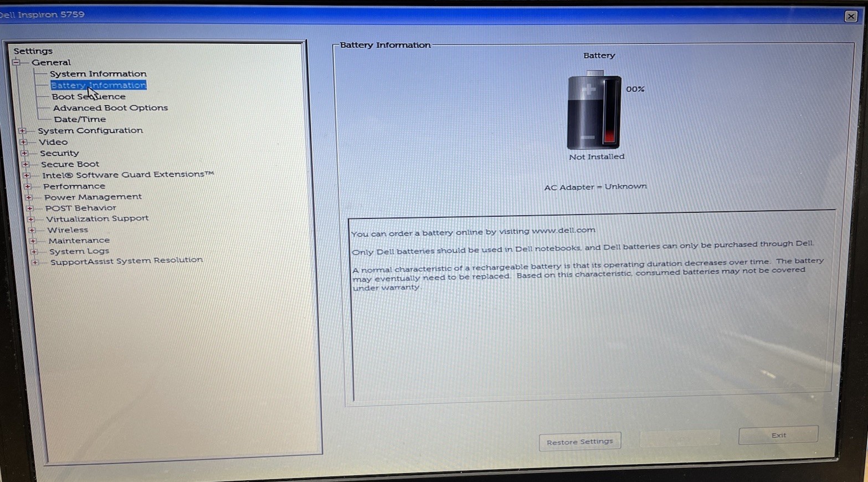868x482 pixels.
Task: Expand the Maintenance node
Action: tap(33, 241)
